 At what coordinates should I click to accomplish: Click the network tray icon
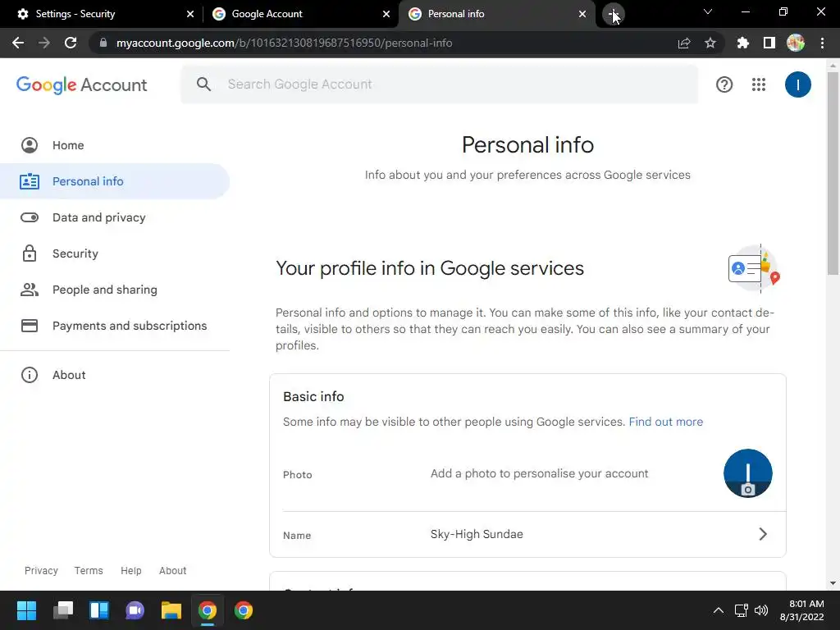(x=741, y=610)
